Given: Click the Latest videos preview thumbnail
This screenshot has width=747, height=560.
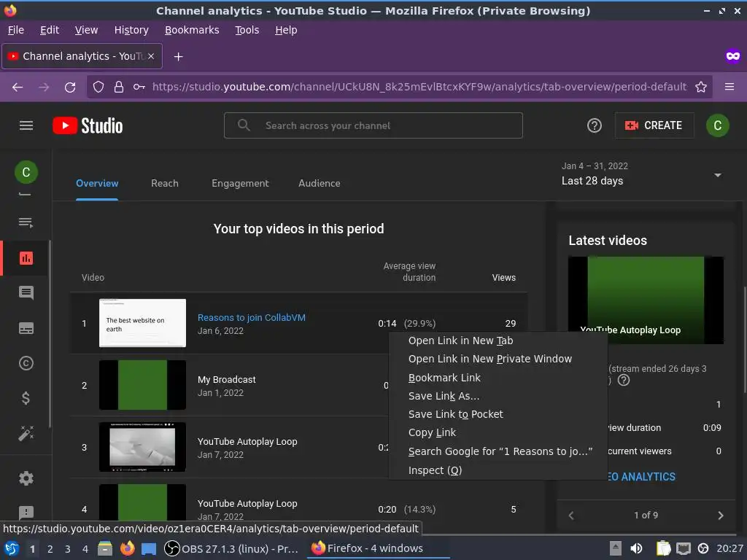Looking at the screenshot, I should click(646, 300).
